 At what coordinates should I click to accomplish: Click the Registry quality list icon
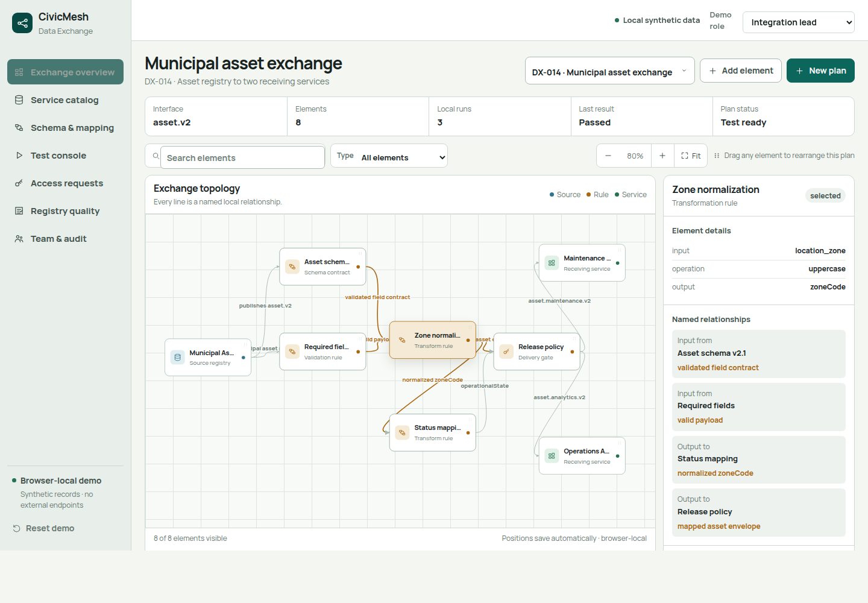[19, 210]
